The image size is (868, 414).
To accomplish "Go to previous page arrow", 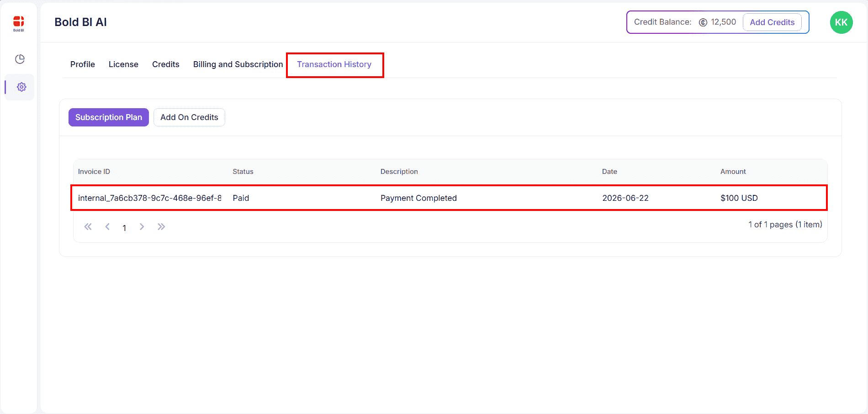I will pos(107,227).
